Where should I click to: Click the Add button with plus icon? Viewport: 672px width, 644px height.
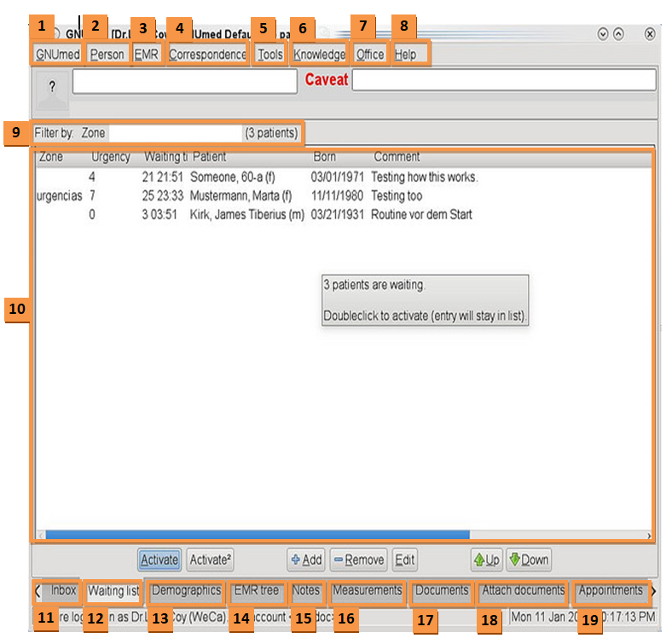coord(306,560)
